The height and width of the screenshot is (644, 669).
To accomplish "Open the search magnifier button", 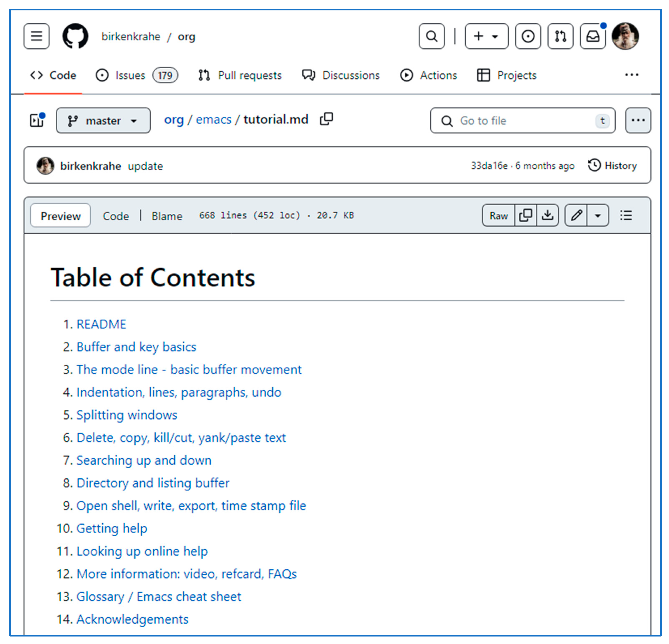I will (431, 36).
